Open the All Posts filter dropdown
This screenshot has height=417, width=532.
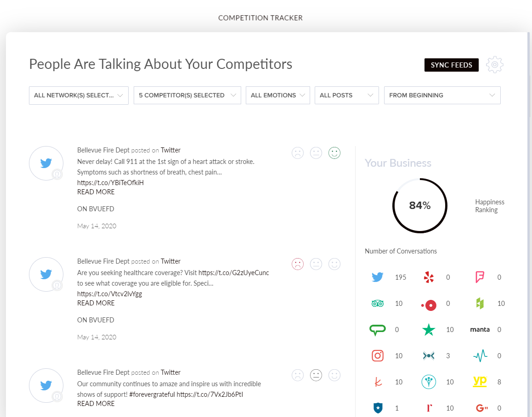pyautogui.click(x=346, y=95)
